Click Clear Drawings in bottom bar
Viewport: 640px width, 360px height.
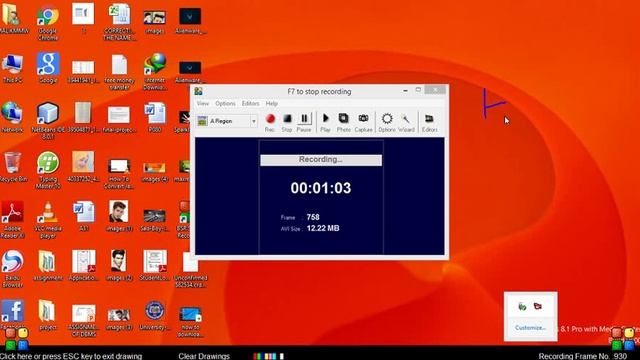tap(204, 356)
